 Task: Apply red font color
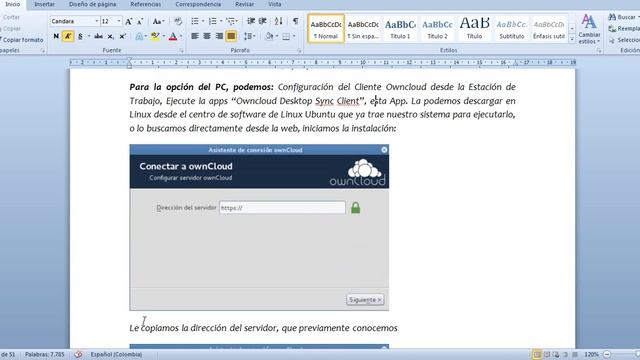pos(173,36)
